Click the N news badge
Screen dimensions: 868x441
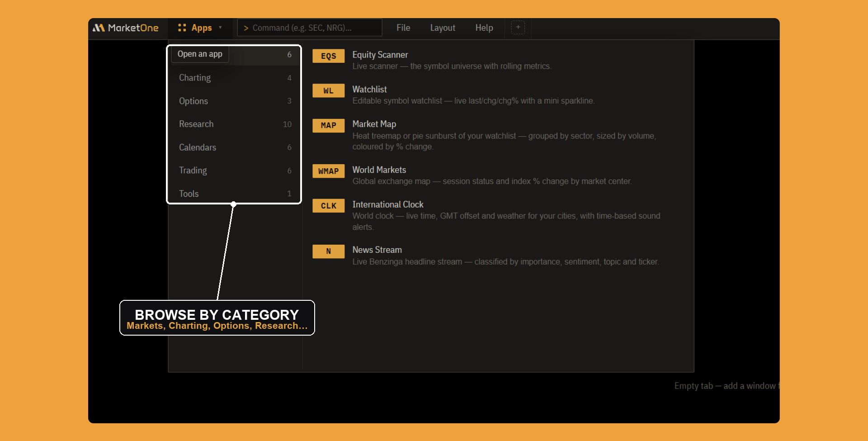click(x=329, y=251)
